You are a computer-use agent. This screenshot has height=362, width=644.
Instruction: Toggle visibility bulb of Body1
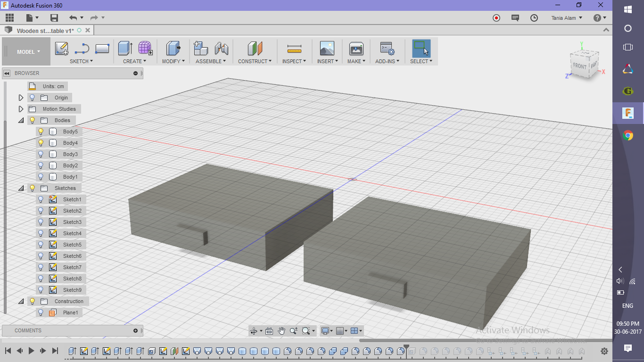coord(41,177)
